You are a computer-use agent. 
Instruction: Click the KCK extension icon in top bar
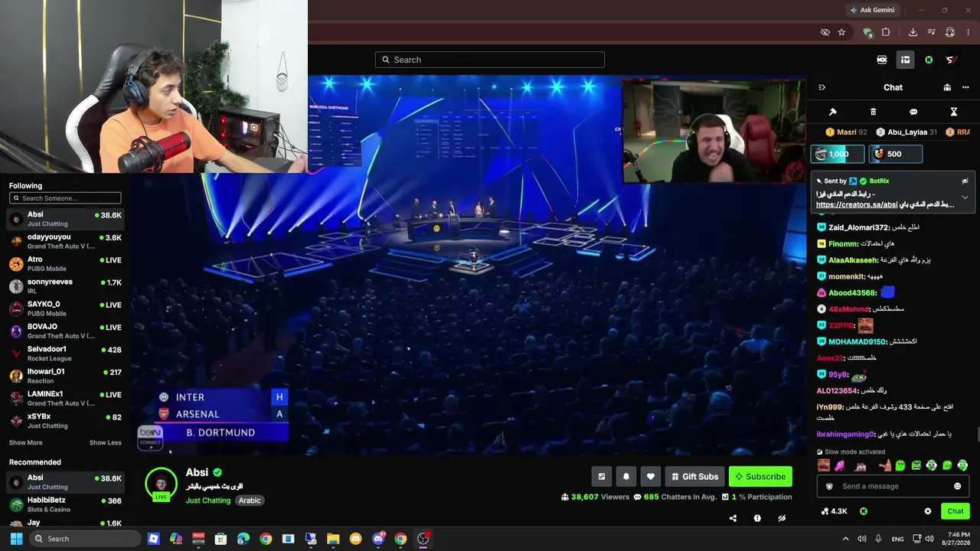pos(882,60)
